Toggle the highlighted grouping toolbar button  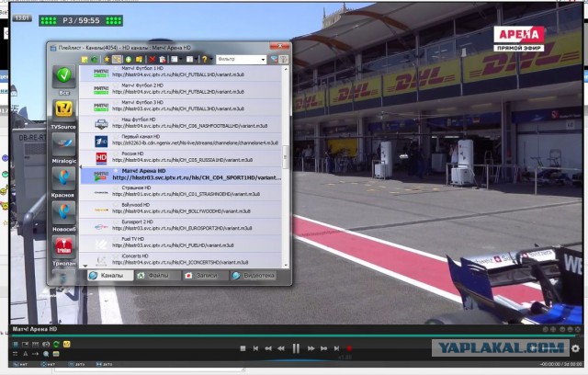tap(117, 59)
